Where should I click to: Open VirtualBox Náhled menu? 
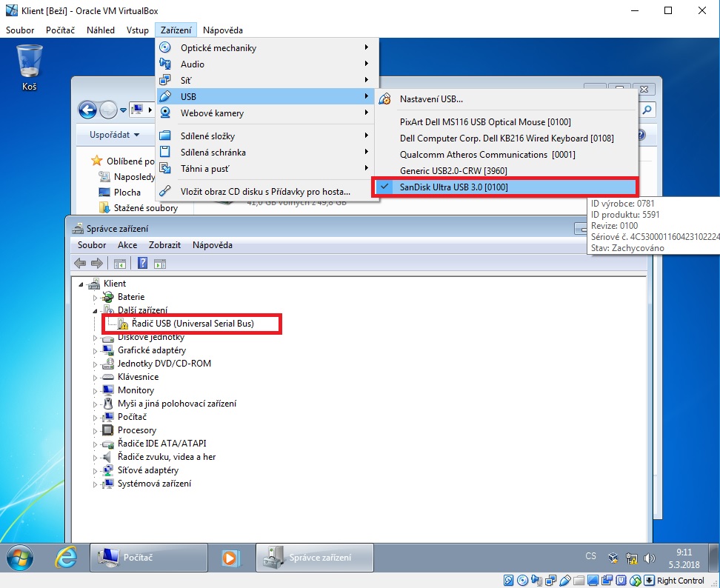pos(101,30)
